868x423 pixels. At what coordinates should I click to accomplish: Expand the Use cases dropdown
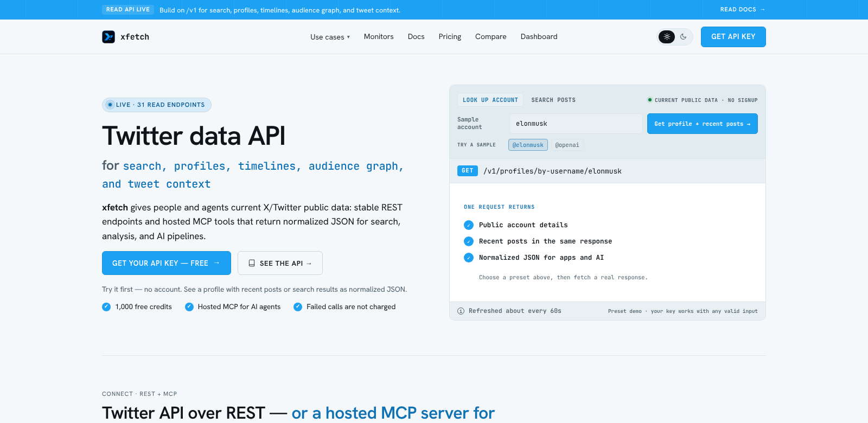tap(330, 37)
